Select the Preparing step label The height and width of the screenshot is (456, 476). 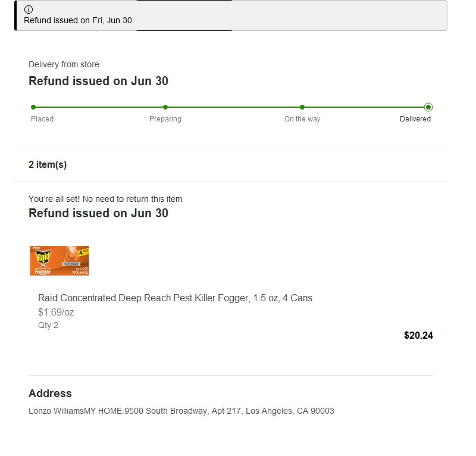(x=165, y=119)
